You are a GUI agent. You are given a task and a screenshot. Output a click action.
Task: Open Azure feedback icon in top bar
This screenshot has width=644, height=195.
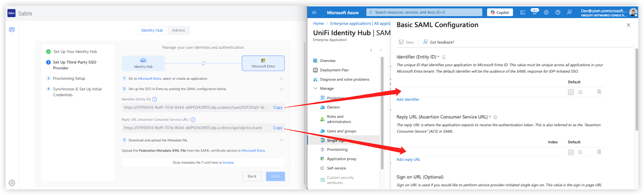[570, 12]
